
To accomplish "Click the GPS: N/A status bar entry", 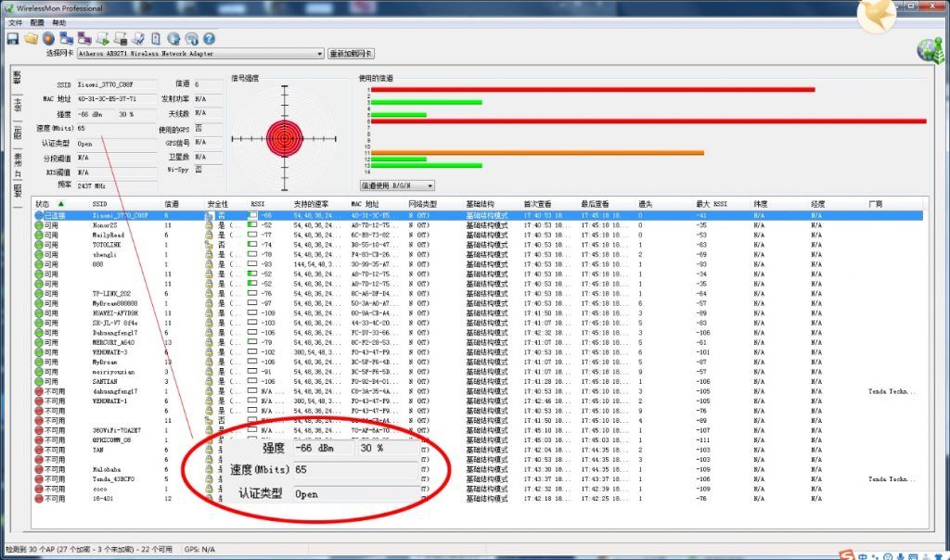I will (200, 549).
